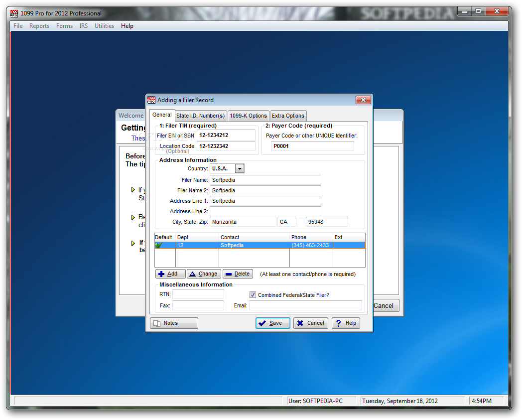The image size is (522, 420).
Task: Click the State field containing CA
Action: (x=287, y=222)
